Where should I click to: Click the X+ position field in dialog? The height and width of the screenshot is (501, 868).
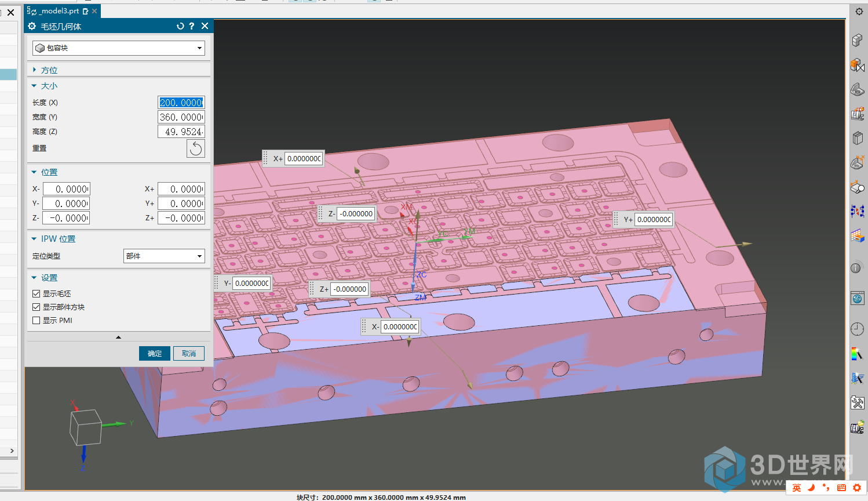(x=181, y=189)
